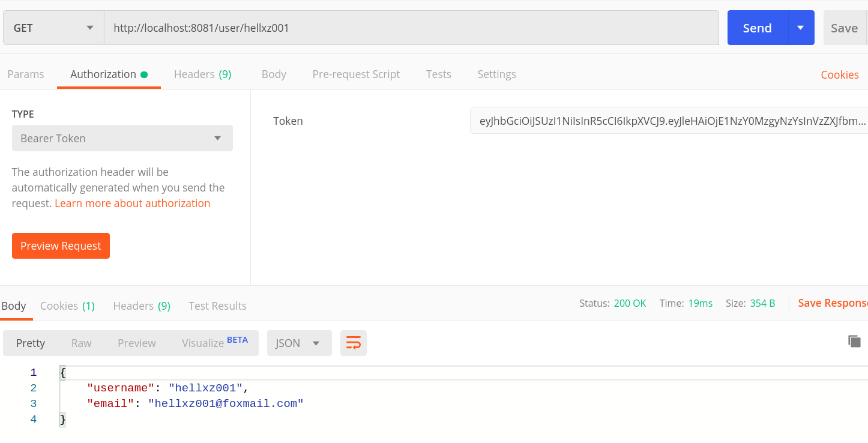Image resolution: width=868 pixels, height=443 pixels.
Task: Click the Send button
Action: click(x=757, y=28)
